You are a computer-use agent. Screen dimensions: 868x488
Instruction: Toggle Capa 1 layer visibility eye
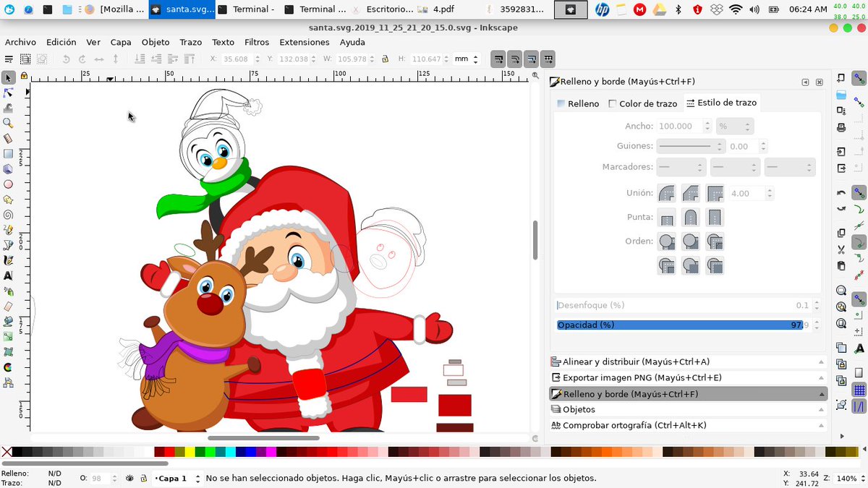[x=130, y=478]
